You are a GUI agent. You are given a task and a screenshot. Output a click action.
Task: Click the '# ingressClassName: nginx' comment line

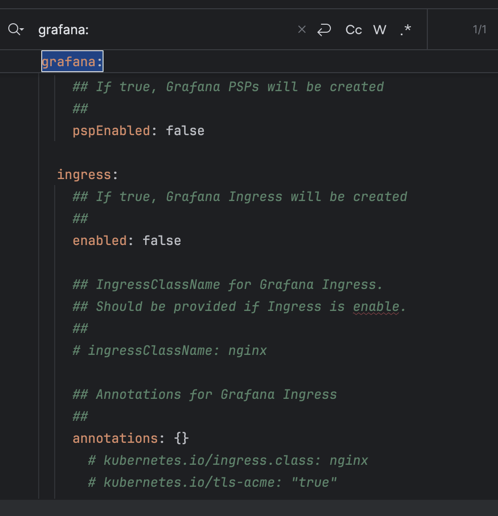coord(170,351)
